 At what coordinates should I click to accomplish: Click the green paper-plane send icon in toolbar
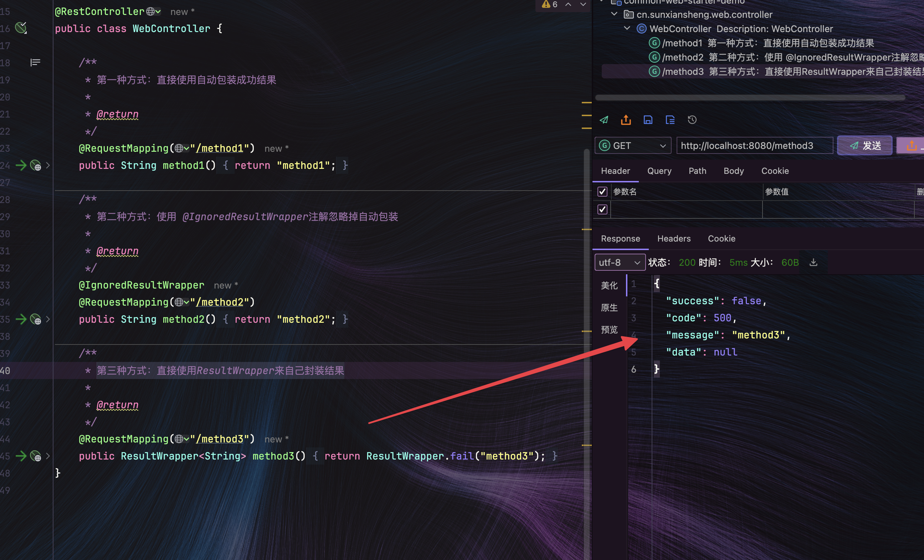pyautogui.click(x=604, y=120)
